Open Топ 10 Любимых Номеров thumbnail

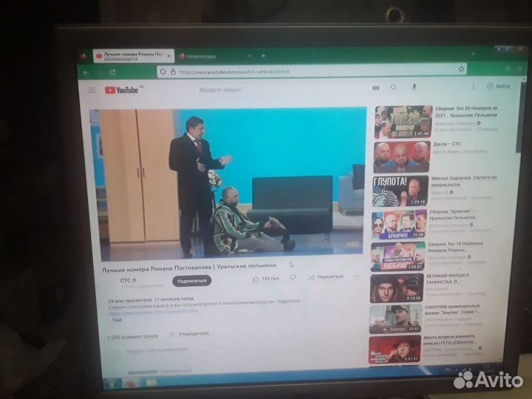[x=398, y=256]
